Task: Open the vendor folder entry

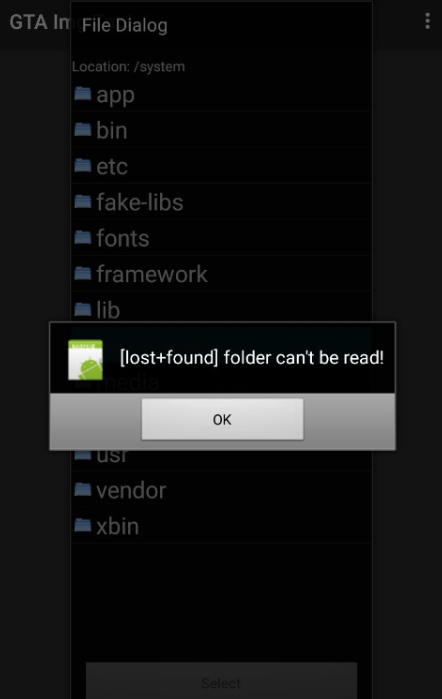Action: (221, 490)
